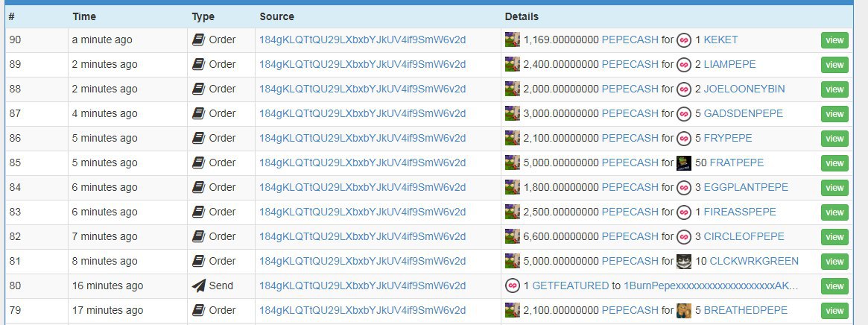
Task: Click the 'a minute ago' time cell
Action: coord(102,40)
